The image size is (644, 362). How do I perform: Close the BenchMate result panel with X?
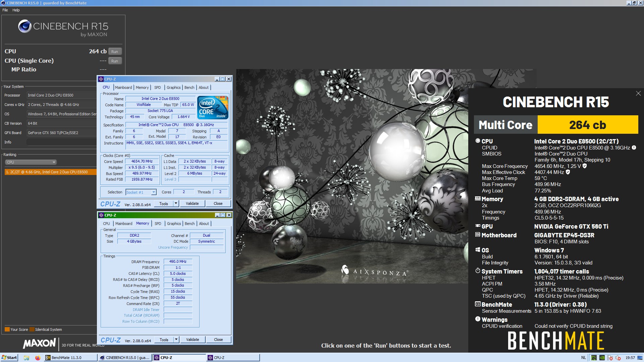[x=638, y=94]
